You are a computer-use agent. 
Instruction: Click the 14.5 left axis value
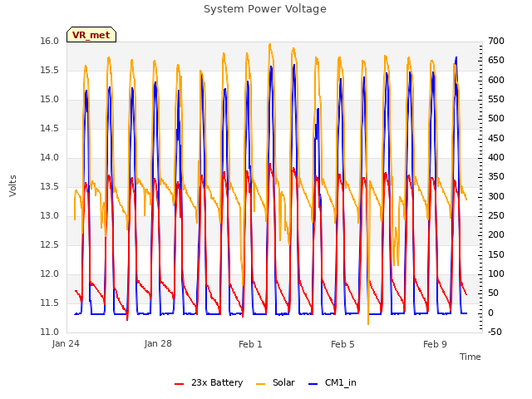pos(50,128)
